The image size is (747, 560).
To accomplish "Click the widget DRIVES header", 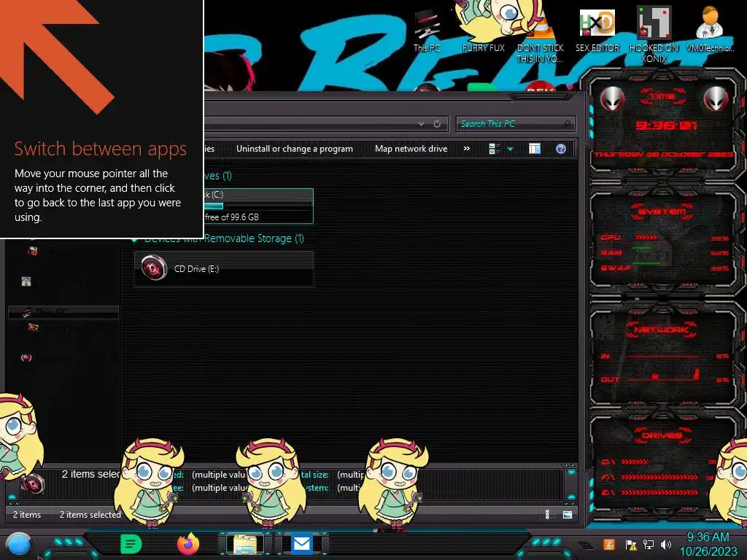I will (661, 435).
